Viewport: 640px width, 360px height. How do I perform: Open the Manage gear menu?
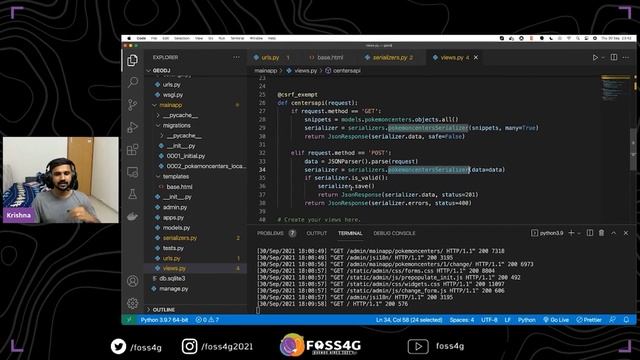(x=133, y=303)
